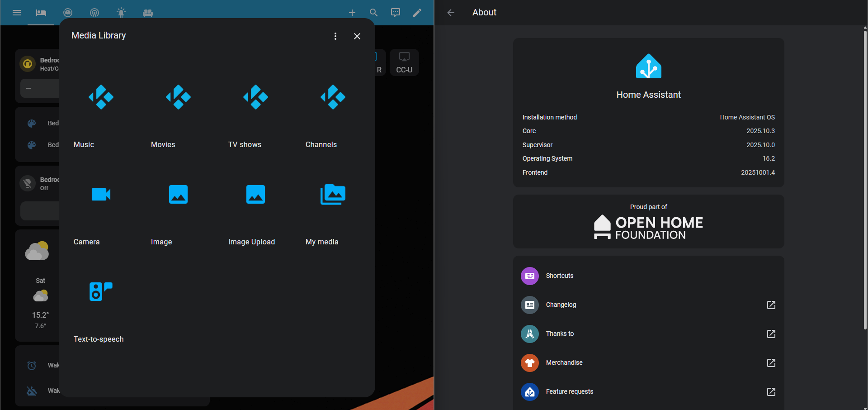Select Core version 2025.10.3 text
This screenshot has height=410, width=868.
pos(760,131)
